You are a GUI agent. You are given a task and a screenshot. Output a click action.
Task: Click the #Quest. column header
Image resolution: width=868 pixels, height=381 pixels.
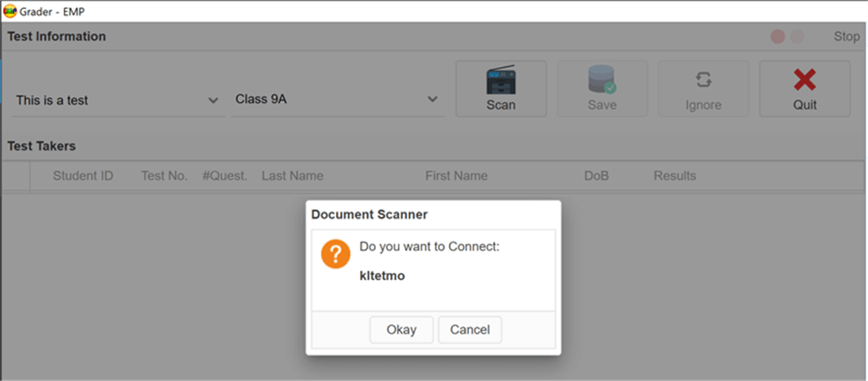coord(225,176)
